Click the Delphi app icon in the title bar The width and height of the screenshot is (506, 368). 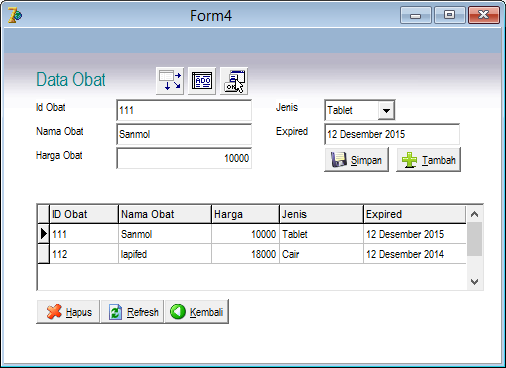(x=15, y=15)
